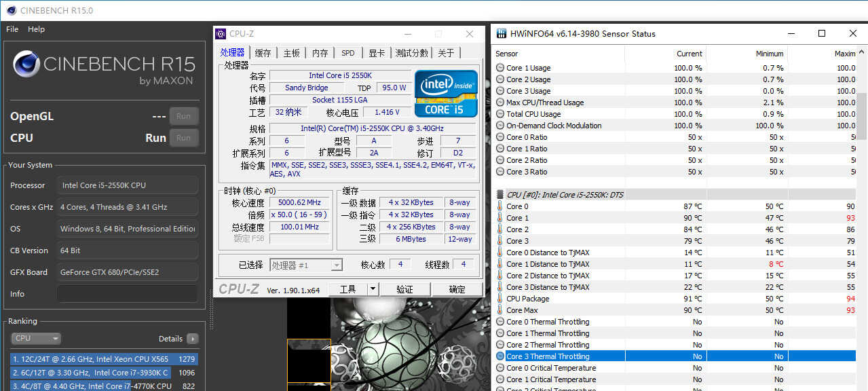The image size is (868, 391).
Task: Click the CPU [#0] DTS group chip icon
Action: pyautogui.click(x=500, y=195)
